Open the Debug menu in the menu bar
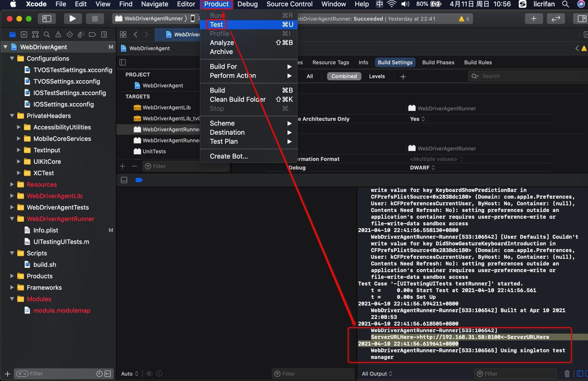588x381 pixels. [248, 4]
